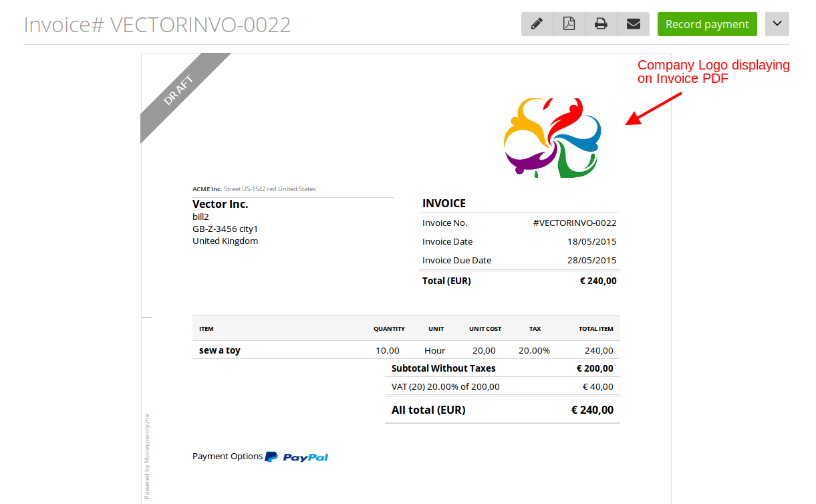Click the colorful company logo on invoice
The height and width of the screenshot is (504, 816).
[x=552, y=138]
